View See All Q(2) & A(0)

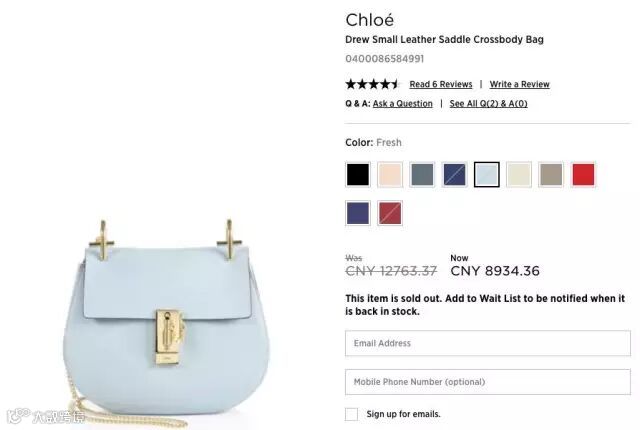(489, 104)
